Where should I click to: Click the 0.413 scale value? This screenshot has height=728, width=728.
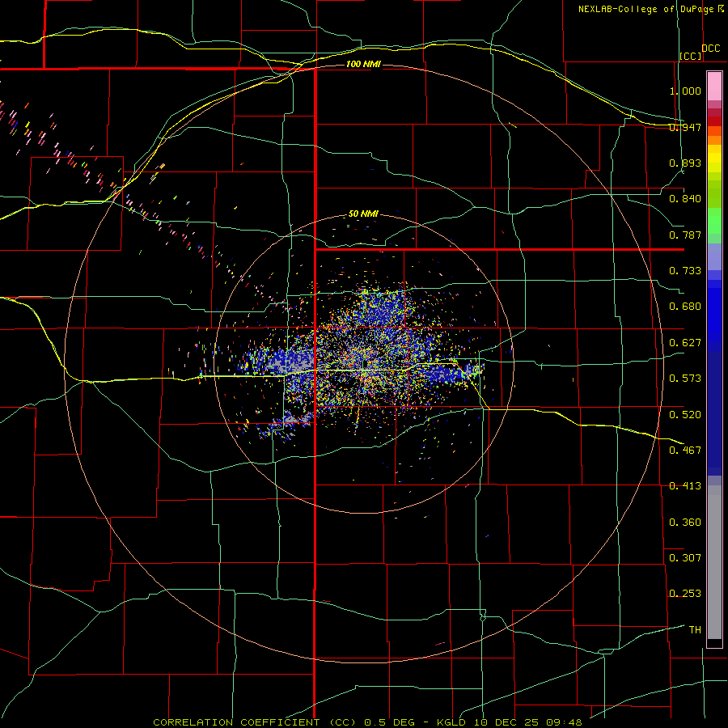tap(685, 486)
